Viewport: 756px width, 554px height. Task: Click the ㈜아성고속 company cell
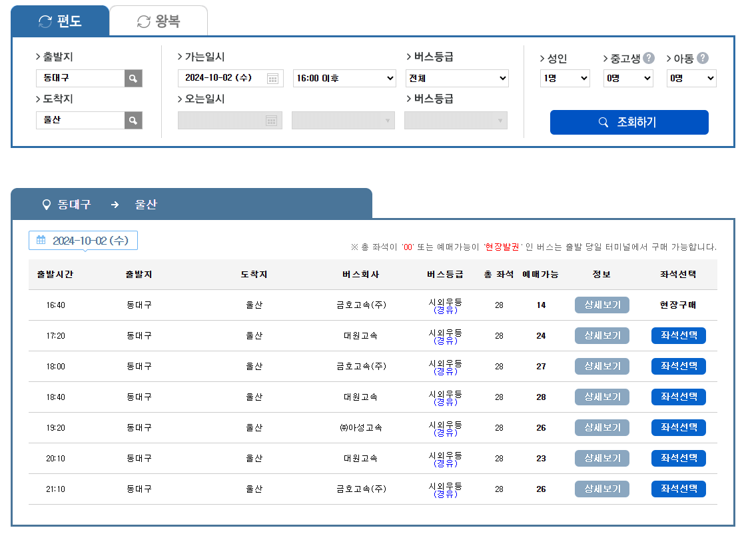click(x=360, y=427)
